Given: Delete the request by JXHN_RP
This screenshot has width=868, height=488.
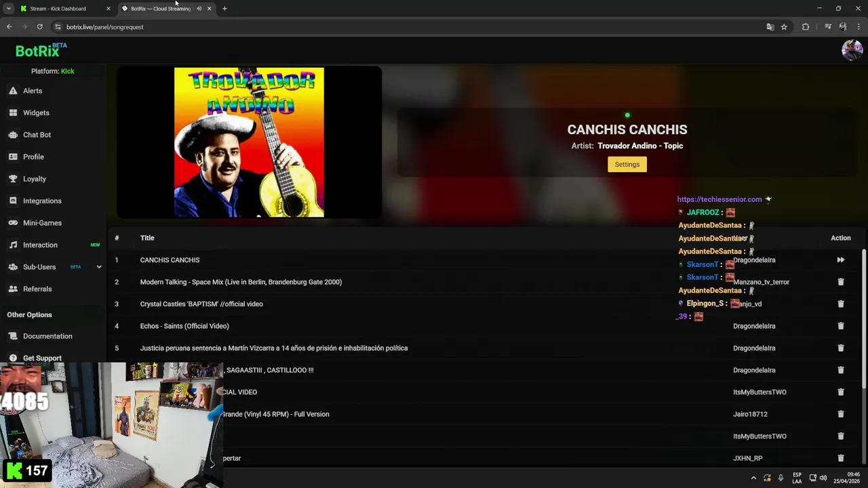Looking at the screenshot, I should (x=841, y=458).
